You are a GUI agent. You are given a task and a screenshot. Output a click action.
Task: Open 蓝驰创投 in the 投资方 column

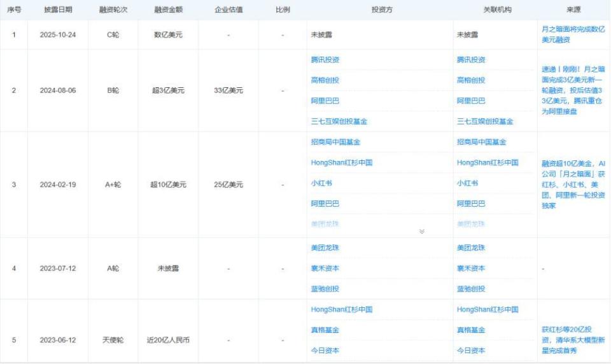(325, 289)
